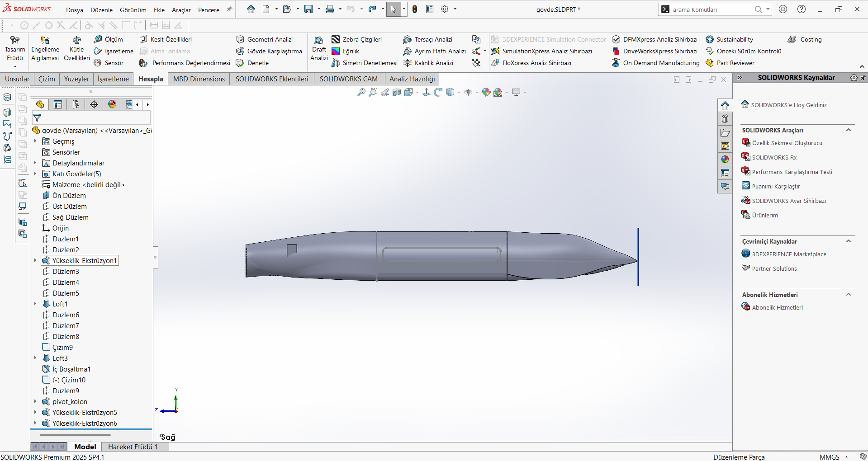Expand the pivot_kolon feature
Image resolution: width=868 pixels, height=461 pixels.
coord(35,402)
